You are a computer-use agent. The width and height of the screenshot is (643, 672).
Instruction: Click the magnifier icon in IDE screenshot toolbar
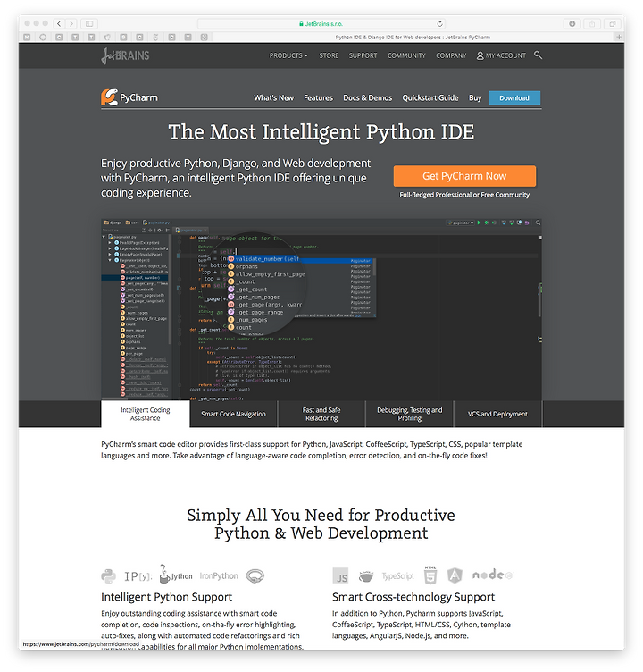pos(538,223)
